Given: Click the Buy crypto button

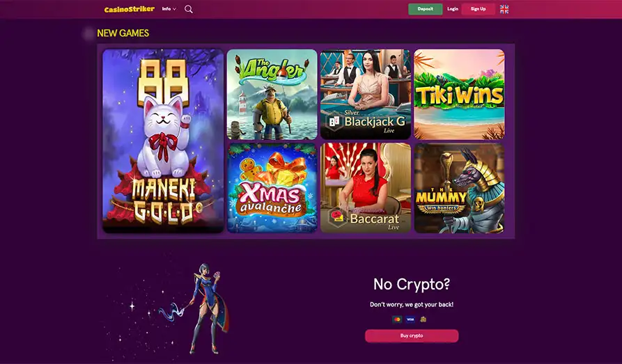Looking at the screenshot, I should tap(412, 336).
